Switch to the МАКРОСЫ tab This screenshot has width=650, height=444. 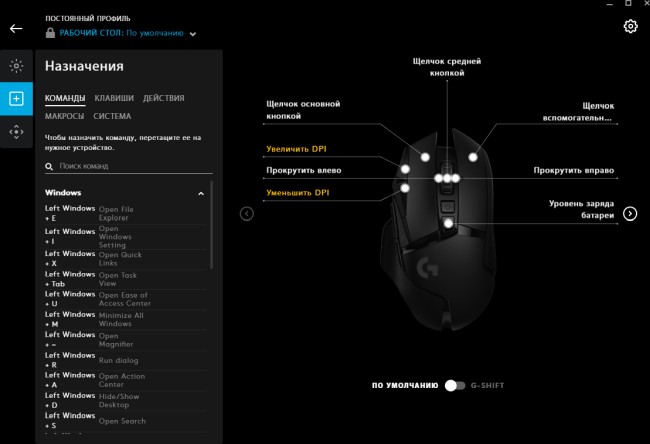(x=64, y=116)
